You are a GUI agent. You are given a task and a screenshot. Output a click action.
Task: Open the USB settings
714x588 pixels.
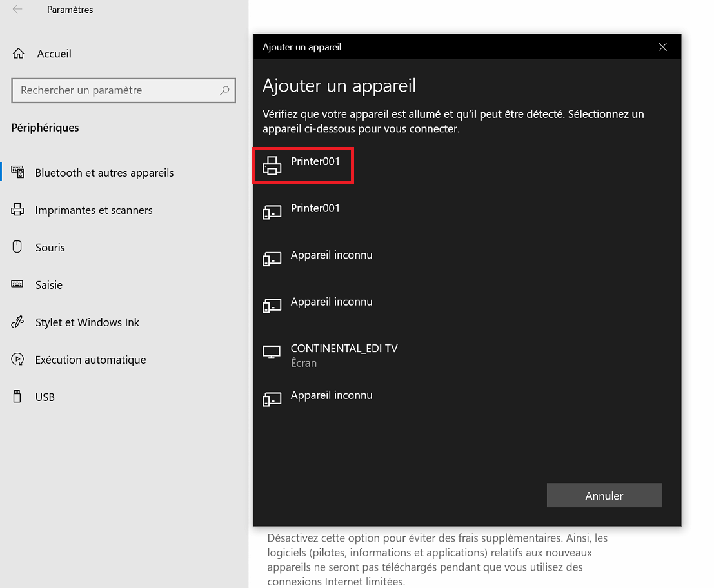(x=45, y=397)
